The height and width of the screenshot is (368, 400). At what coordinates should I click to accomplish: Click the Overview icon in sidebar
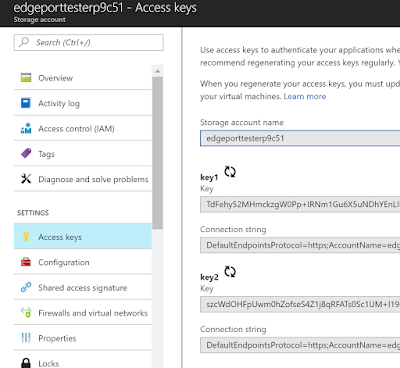point(26,78)
